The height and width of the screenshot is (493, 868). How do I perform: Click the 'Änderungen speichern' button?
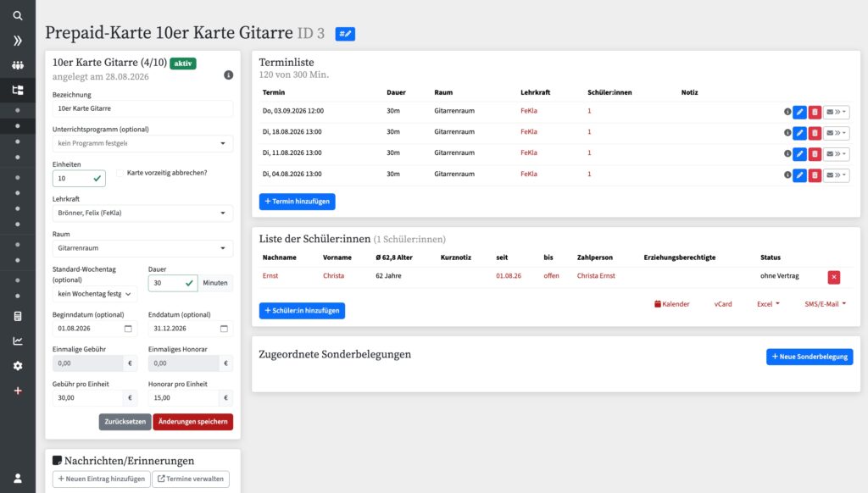(x=192, y=422)
